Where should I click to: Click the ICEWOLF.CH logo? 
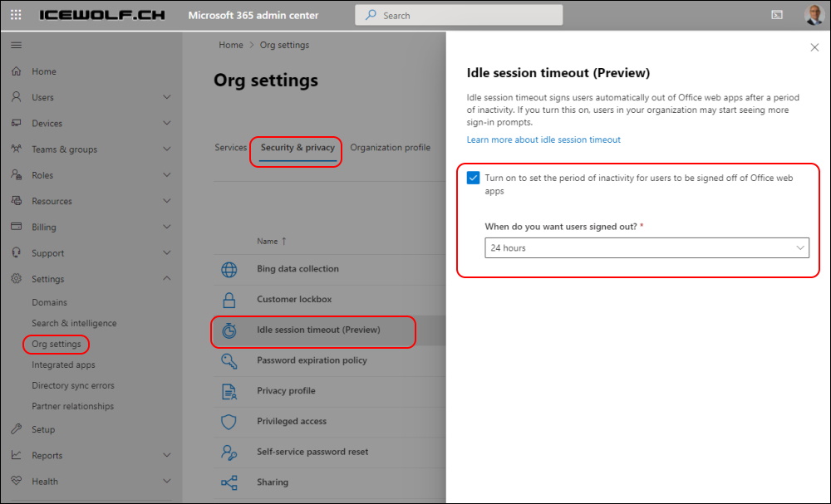(101, 15)
